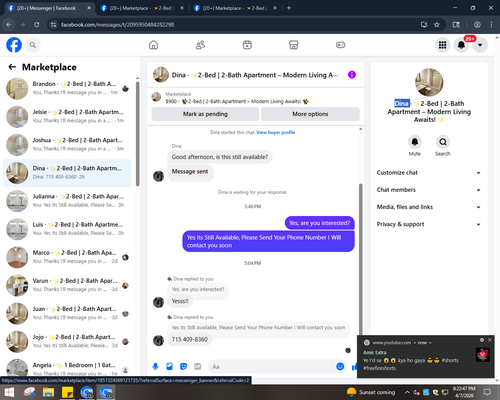
Task: Open the Juan conversation
Action: coord(68,314)
